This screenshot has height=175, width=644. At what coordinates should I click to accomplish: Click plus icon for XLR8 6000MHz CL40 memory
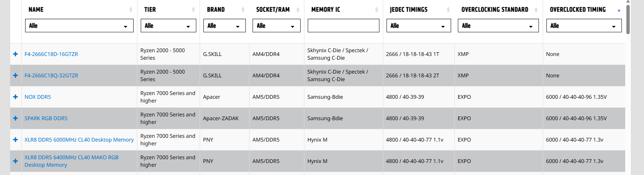(x=15, y=140)
